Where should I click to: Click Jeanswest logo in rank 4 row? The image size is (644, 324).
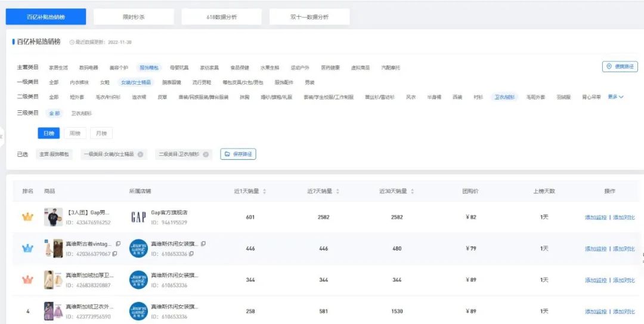138,311
